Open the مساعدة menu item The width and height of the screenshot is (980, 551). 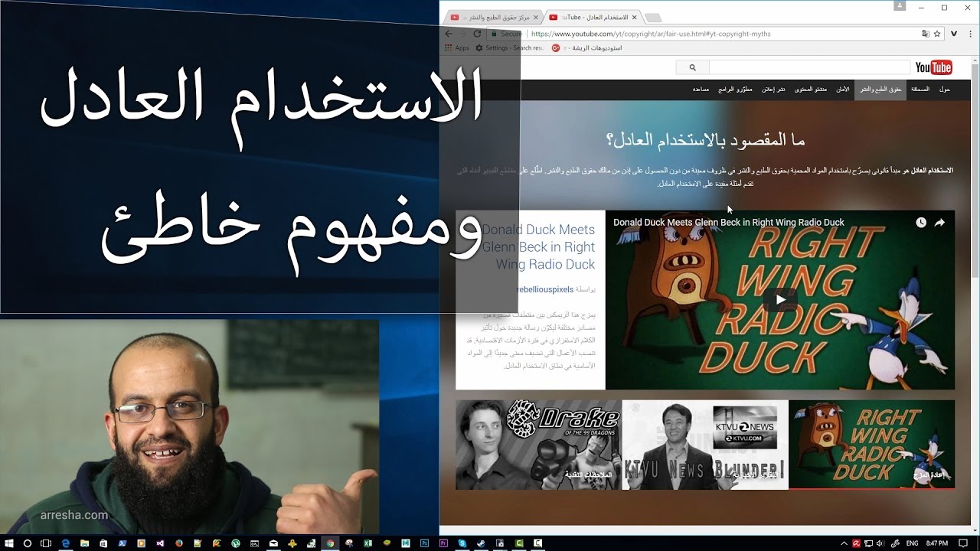(701, 90)
